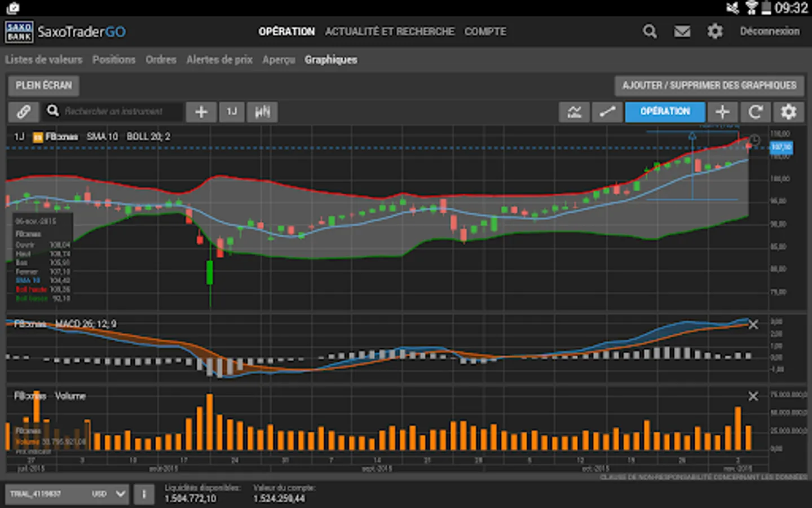This screenshot has width=812, height=508.
Task: Click the blue current price tag on the price axis
Action: tap(781, 147)
